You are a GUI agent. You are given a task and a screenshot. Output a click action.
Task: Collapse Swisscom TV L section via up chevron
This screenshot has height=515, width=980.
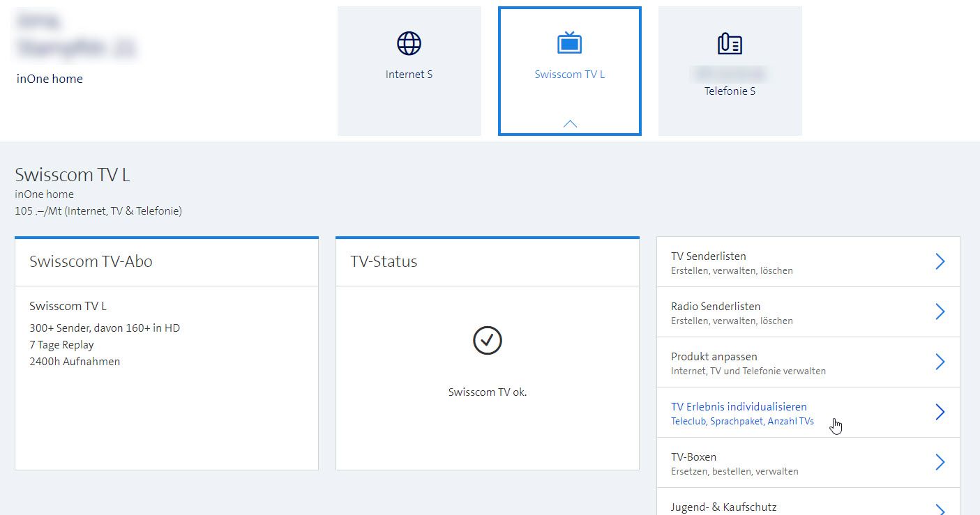(x=570, y=123)
